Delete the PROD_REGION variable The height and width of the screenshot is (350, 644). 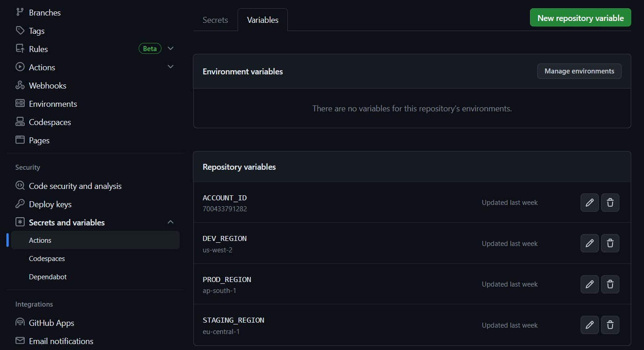click(x=610, y=284)
